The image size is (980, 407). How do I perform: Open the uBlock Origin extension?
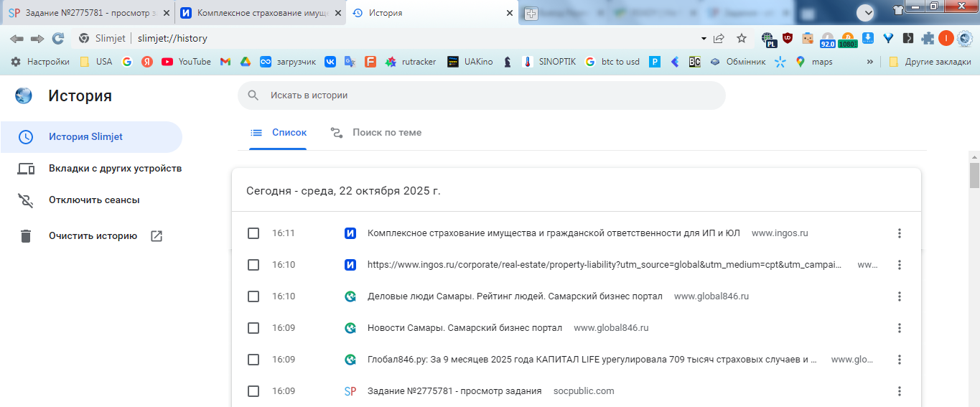pos(788,38)
